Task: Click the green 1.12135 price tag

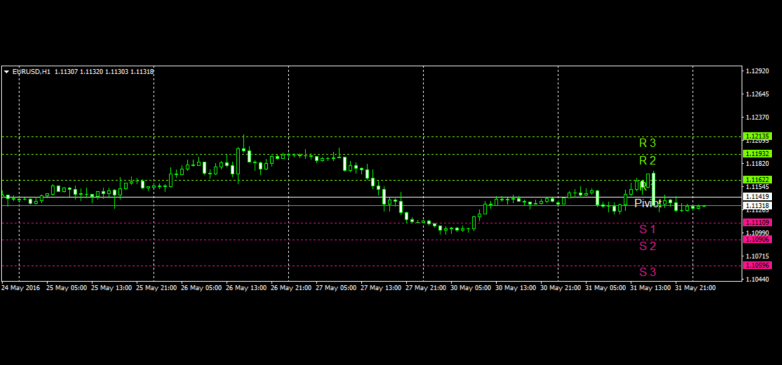Action: (758, 136)
